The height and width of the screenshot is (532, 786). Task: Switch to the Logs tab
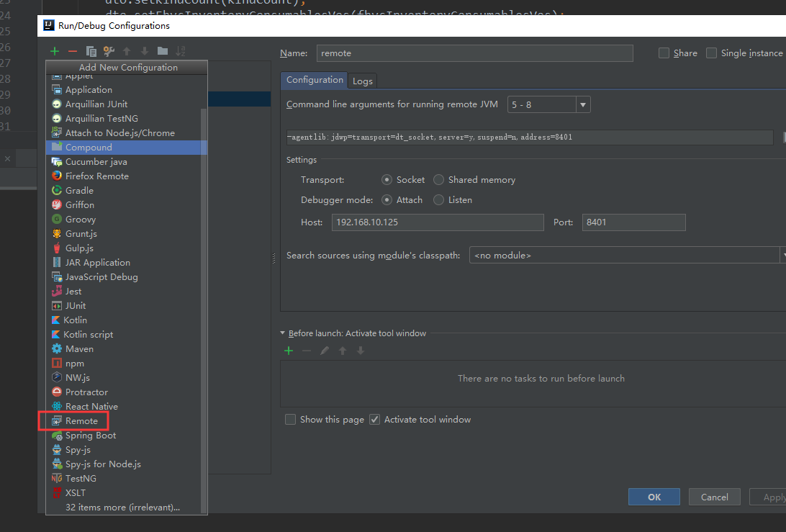pos(363,81)
